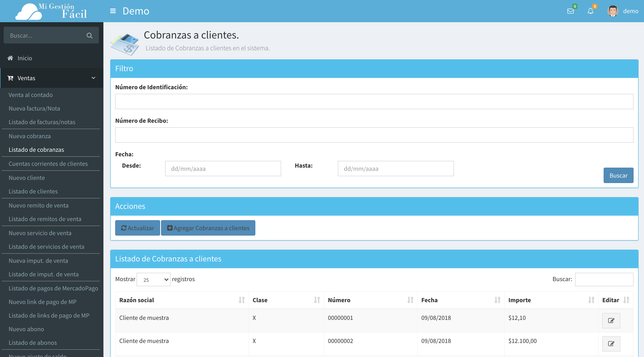The image size is (644, 357).
Task: Open Nueva factura/Nota
Action: (34, 109)
